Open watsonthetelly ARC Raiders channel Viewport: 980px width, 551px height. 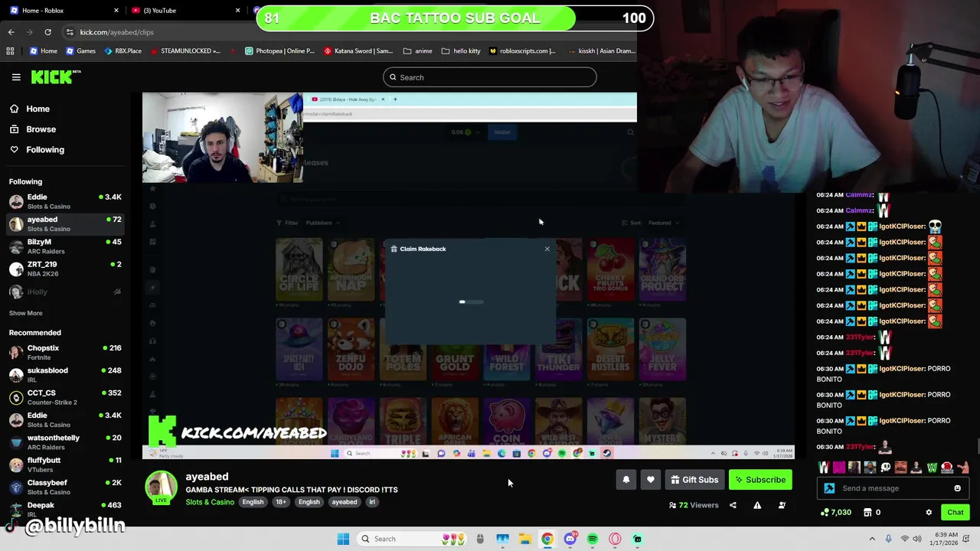tap(65, 442)
